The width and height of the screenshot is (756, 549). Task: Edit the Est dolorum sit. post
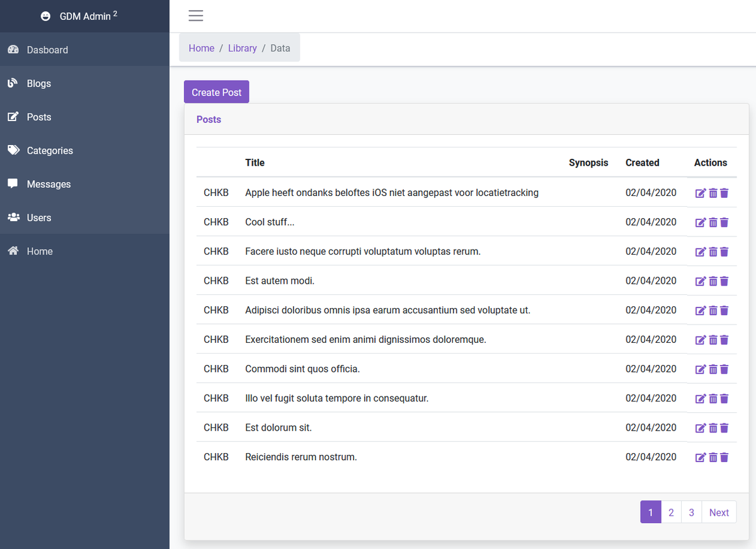701,428
